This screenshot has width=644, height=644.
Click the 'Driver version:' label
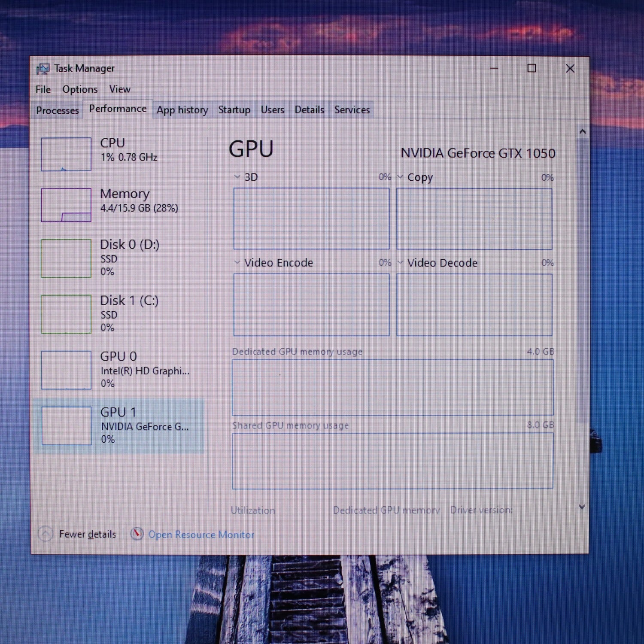point(481,510)
